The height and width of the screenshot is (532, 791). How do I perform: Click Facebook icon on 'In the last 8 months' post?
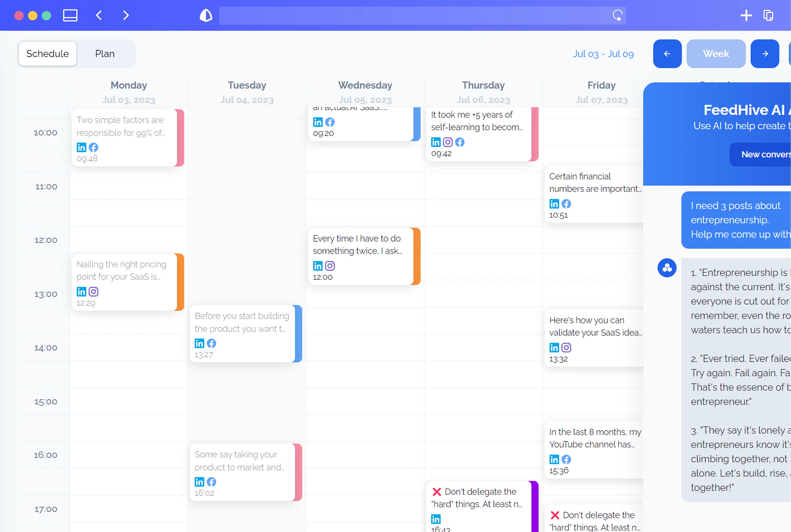tap(566, 459)
